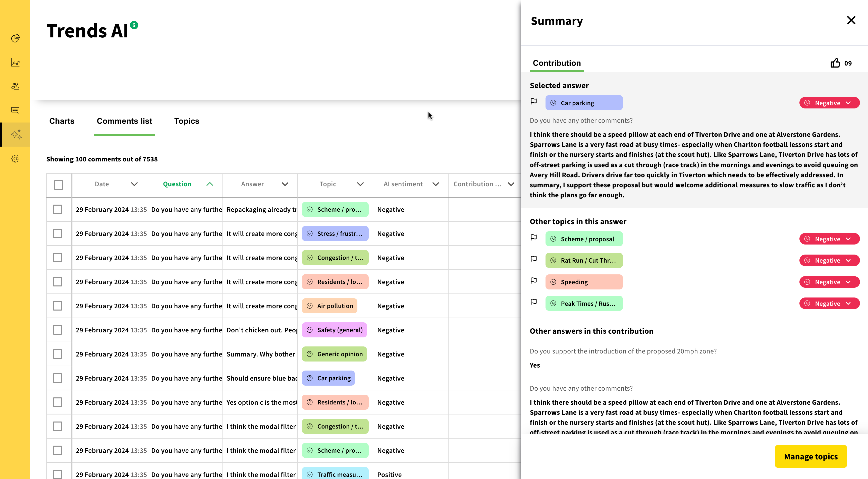The height and width of the screenshot is (479, 868).
Task: Click the thumbs up like icon
Action: pos(835,63)
